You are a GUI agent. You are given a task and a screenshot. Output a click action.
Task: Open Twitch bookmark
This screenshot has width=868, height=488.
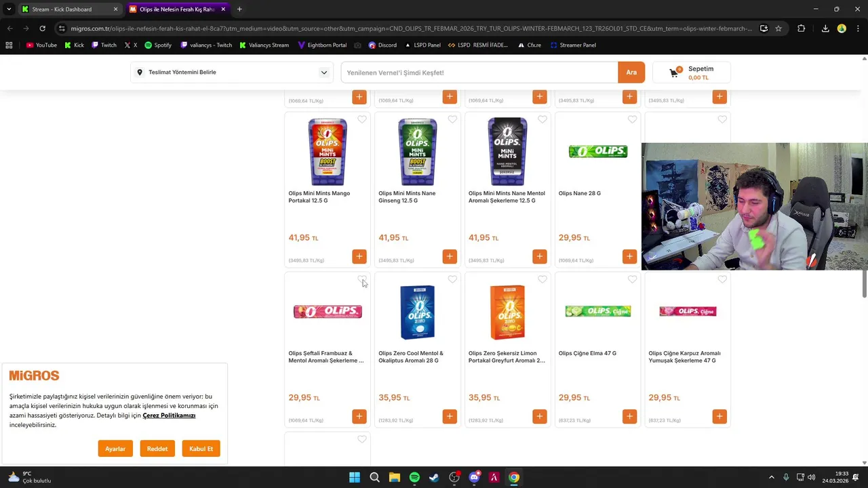point(104,45)
